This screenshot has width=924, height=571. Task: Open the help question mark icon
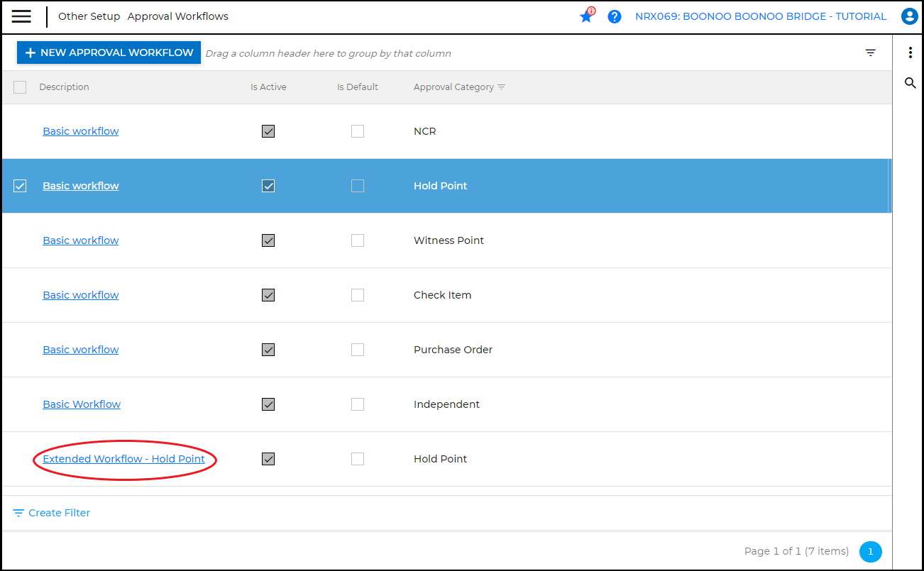click(615, 16)
